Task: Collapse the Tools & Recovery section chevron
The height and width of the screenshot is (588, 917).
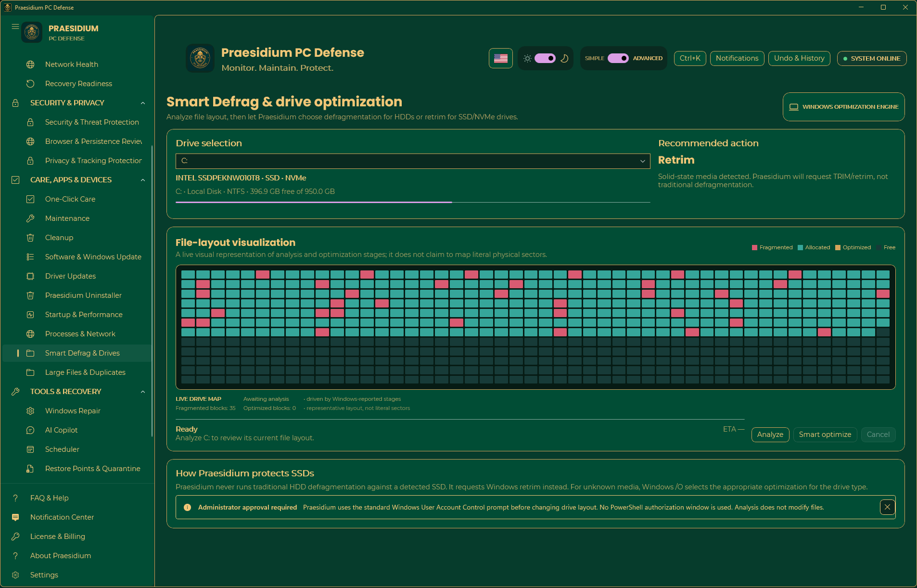Action: click(x=143, y=392)
